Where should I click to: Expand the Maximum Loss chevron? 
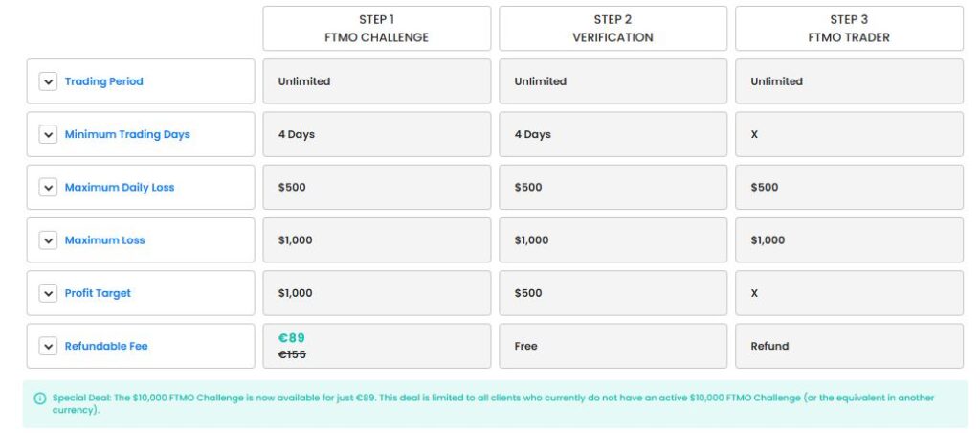click(x=48, y=240)
